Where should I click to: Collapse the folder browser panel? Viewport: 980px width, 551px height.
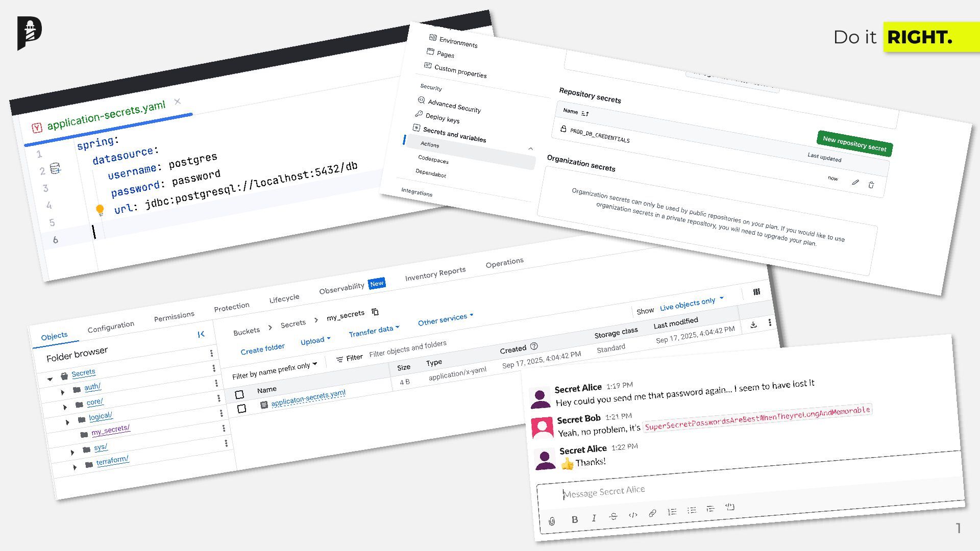coord(201,334)
